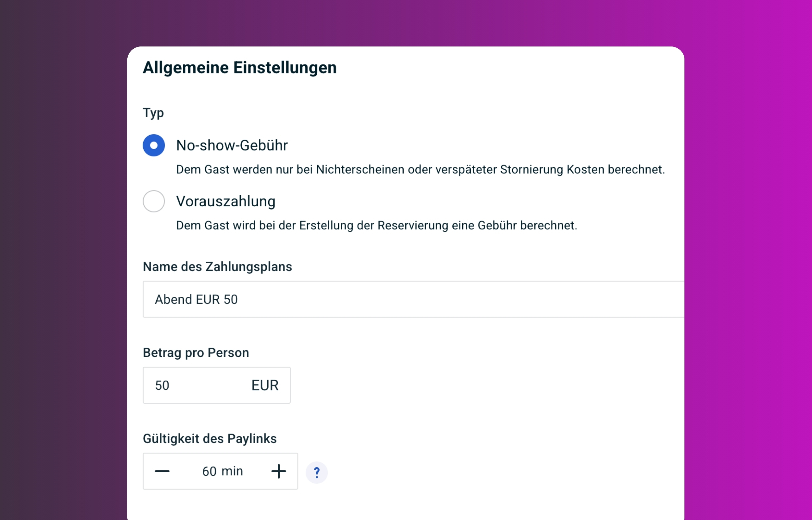The width and height of the screenshot is (812, 520).
Task: Click the Allgemeine Einstellungen heading
Action: (x=239, y=68)
